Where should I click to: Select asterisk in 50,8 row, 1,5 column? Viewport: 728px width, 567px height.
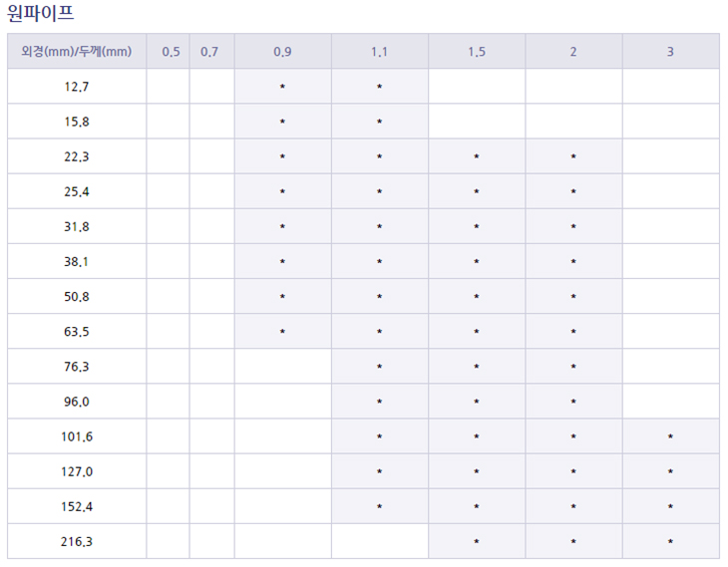[477, 297]
